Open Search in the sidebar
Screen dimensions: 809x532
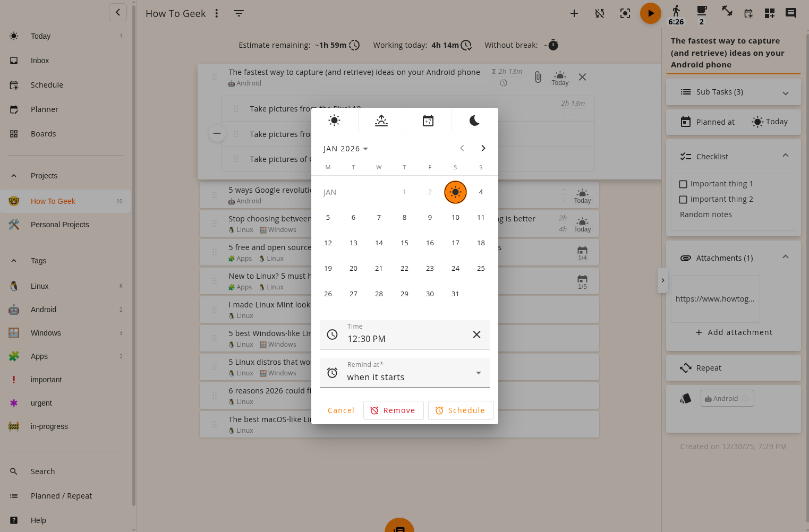pyautogui.click(x=66, y=471)
